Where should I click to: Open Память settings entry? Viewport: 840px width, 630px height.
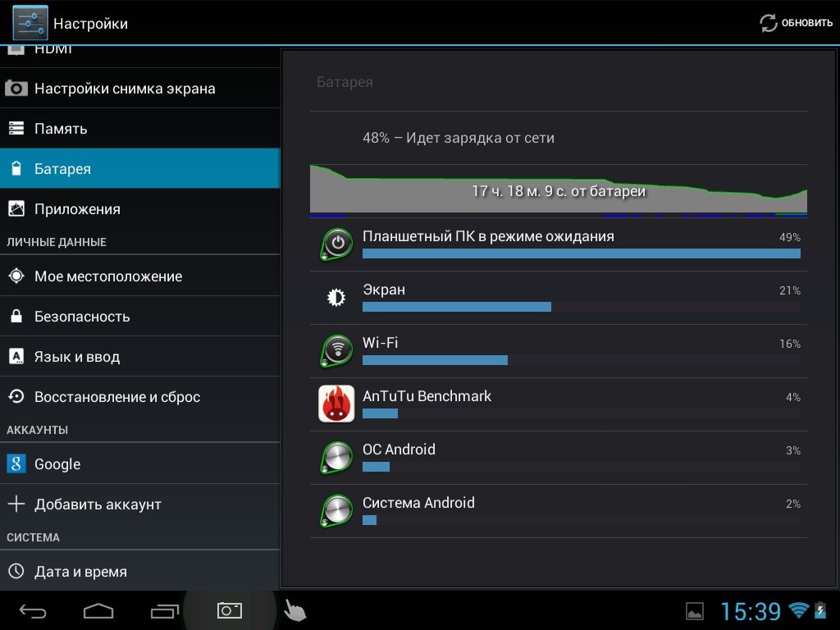click(139, 129)
